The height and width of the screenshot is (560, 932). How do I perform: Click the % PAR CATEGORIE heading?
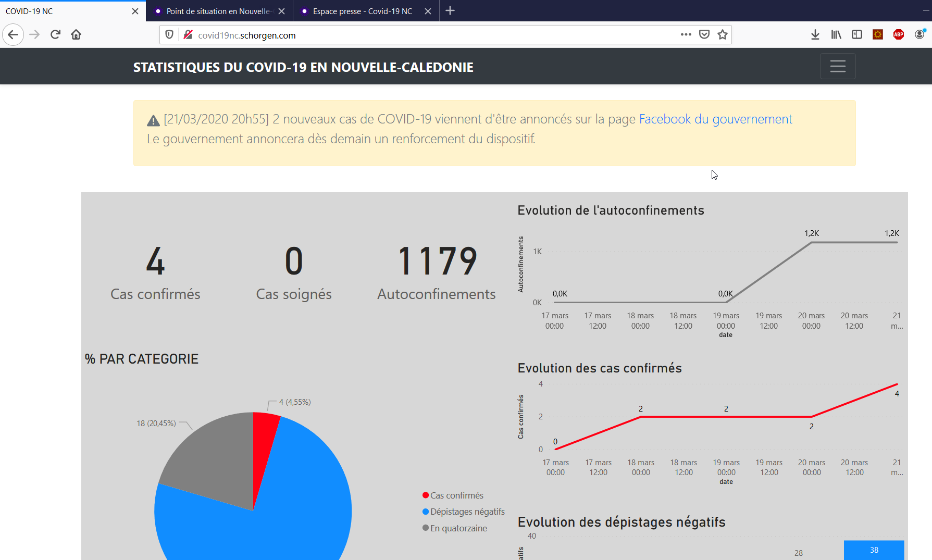click(142, 359)
